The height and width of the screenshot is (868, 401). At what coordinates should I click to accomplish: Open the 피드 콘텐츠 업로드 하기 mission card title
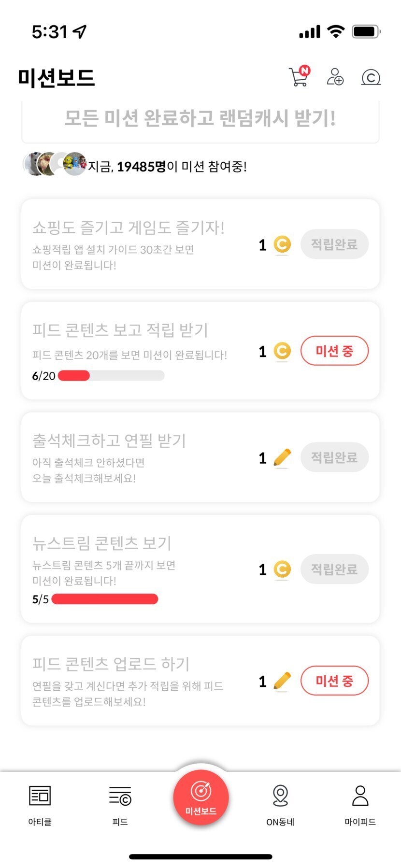tap(111, 664)
